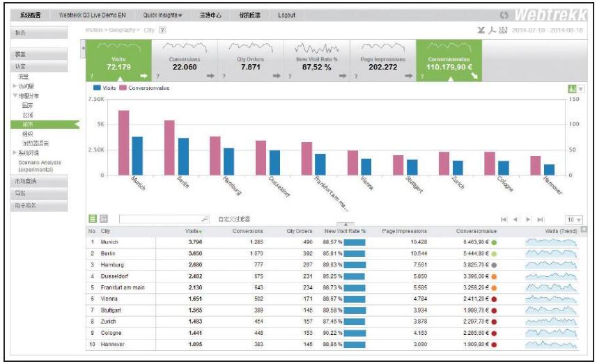Jump to the last table page

click(541, 219)
